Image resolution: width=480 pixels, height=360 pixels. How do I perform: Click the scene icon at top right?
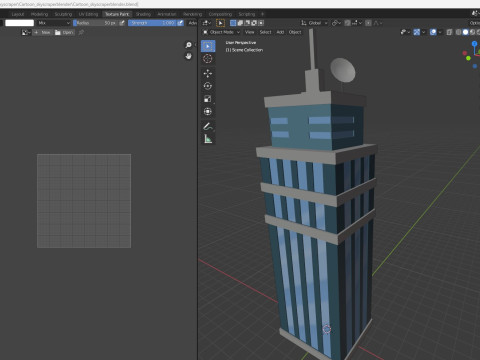pyautogui.click(x=475, y=14)
